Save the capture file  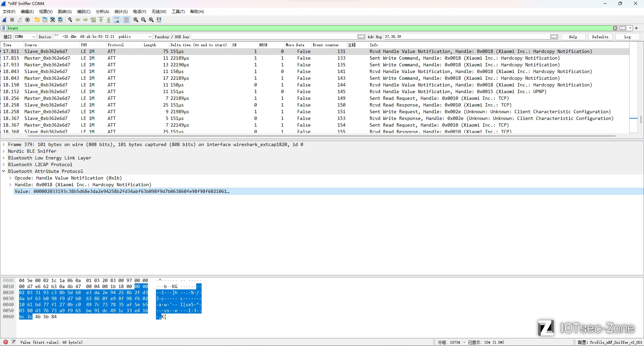[x=45, y=20]
